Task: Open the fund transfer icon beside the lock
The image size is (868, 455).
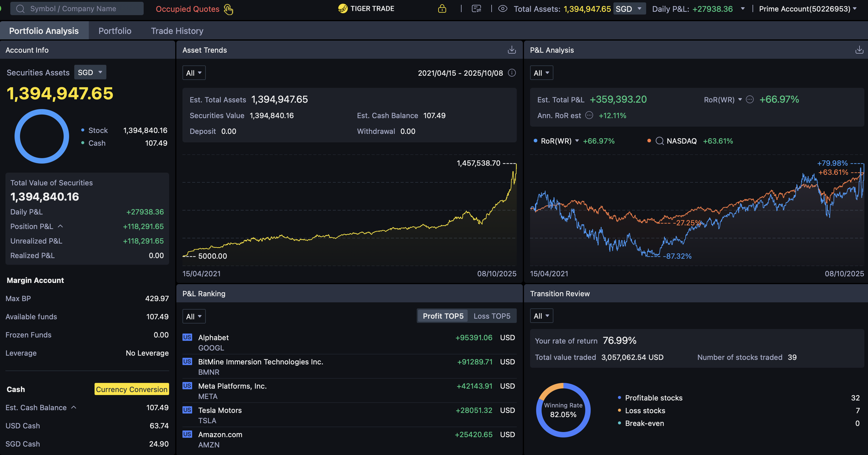Action: (476, 9)
